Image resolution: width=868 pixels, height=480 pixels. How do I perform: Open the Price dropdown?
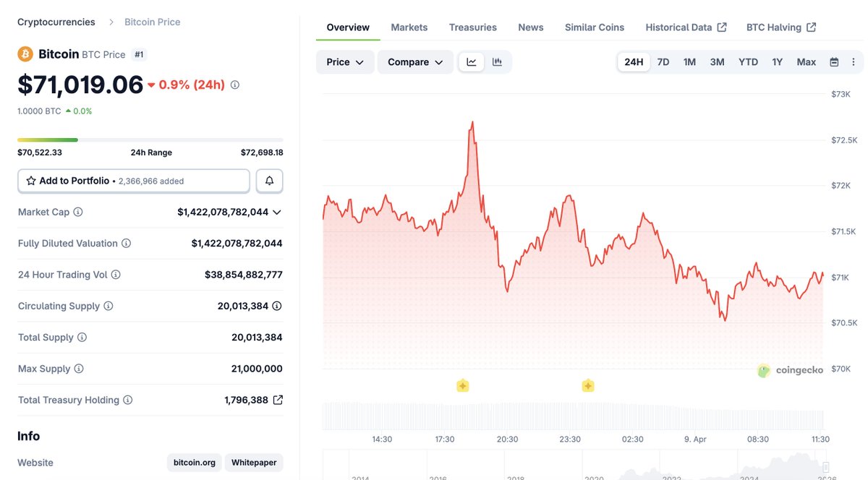(345, 62)
